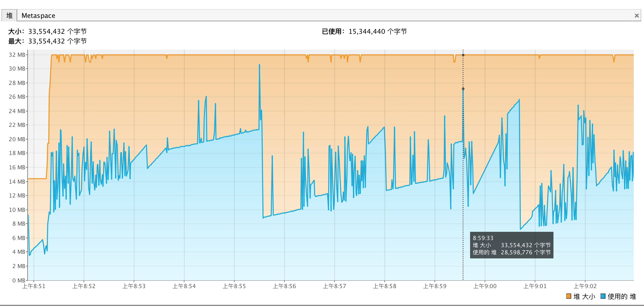Click the 上午8:59 time axis label
This screenshot has height=306, width=644.
[x=435, y=286]
